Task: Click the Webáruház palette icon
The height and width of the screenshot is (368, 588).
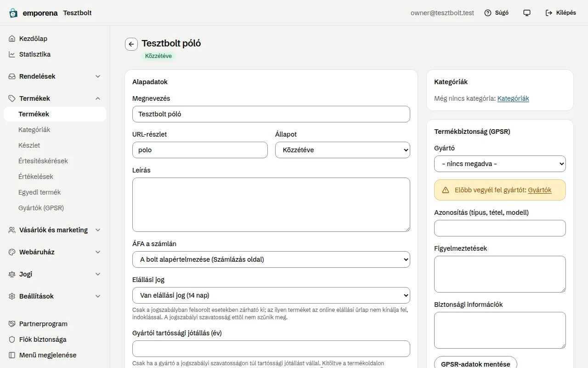Action: click(12, 252)
